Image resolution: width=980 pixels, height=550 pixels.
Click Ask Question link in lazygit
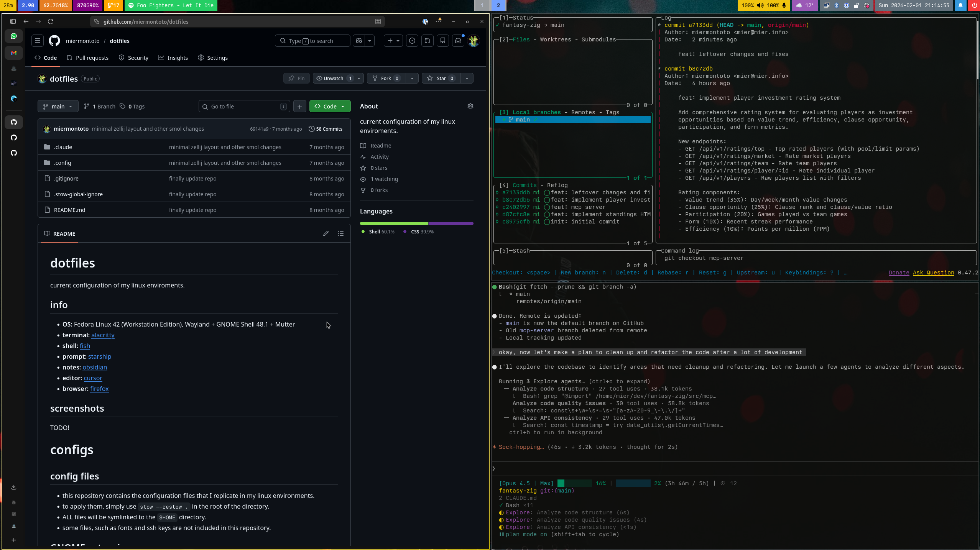click(x=933, y=273)
